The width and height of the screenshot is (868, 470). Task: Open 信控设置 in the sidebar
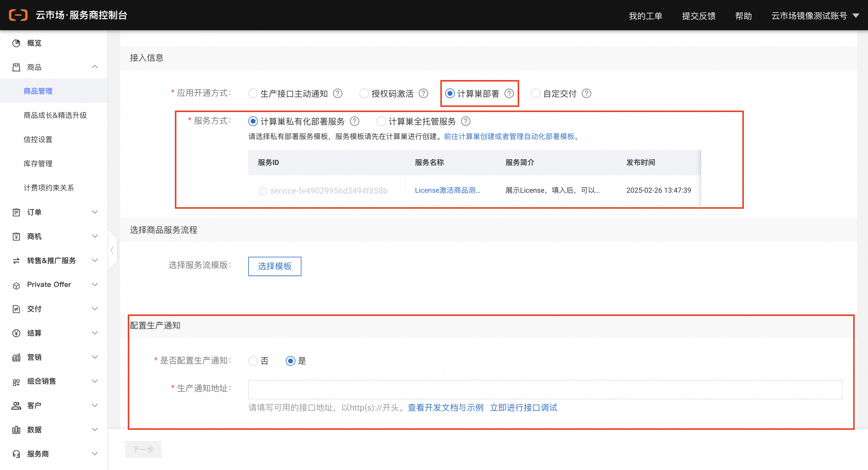(x=38, y=140)
